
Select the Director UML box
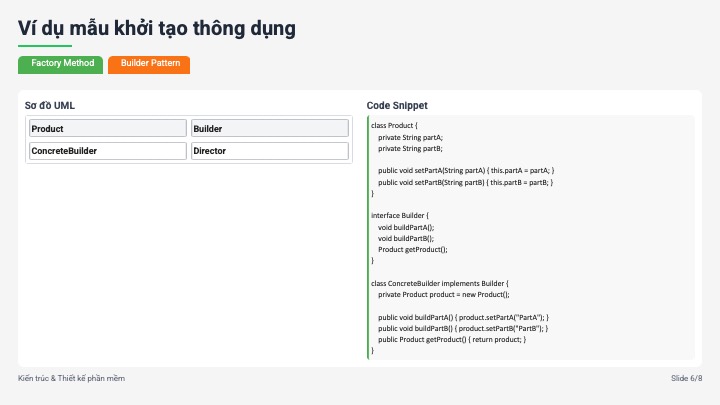tap(269, 151)
